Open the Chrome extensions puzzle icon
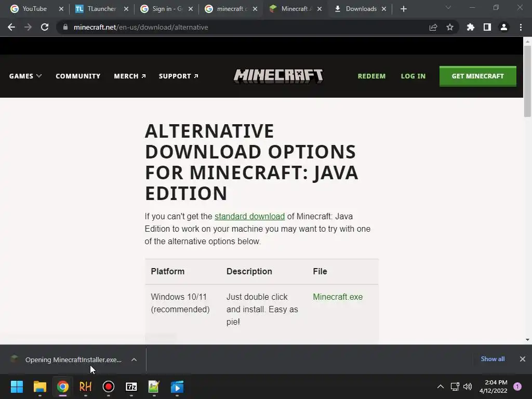This screenshot has width=532, height=399. click(x=471, y=27)
